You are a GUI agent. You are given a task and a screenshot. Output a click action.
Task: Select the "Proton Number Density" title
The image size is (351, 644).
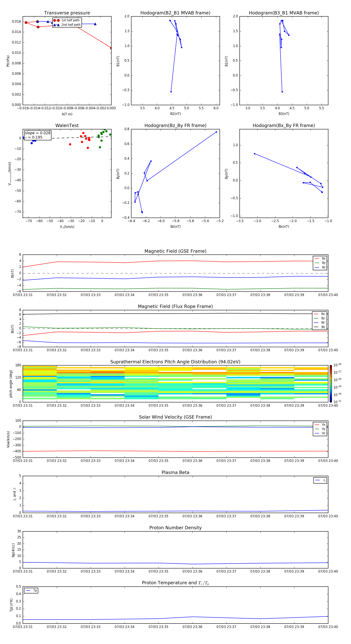click(x=175, y=528)
